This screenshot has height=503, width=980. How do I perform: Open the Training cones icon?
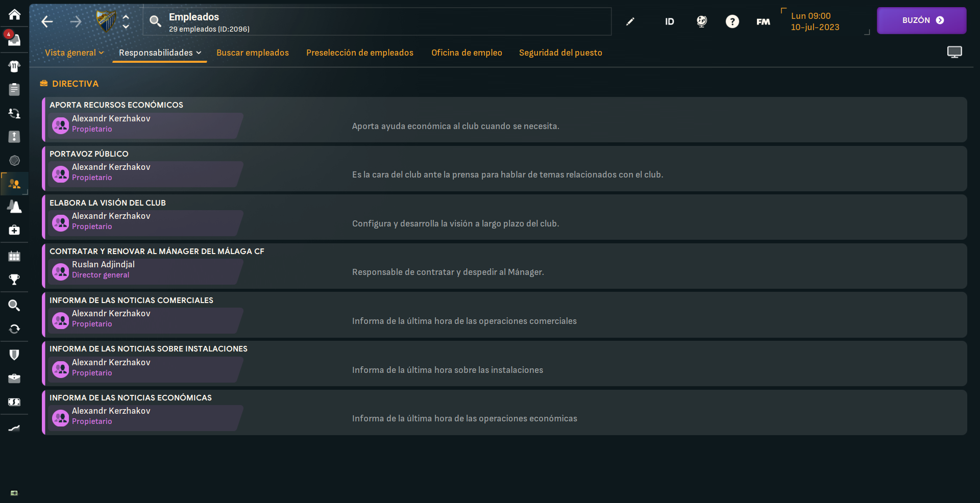tap(14, 207)
